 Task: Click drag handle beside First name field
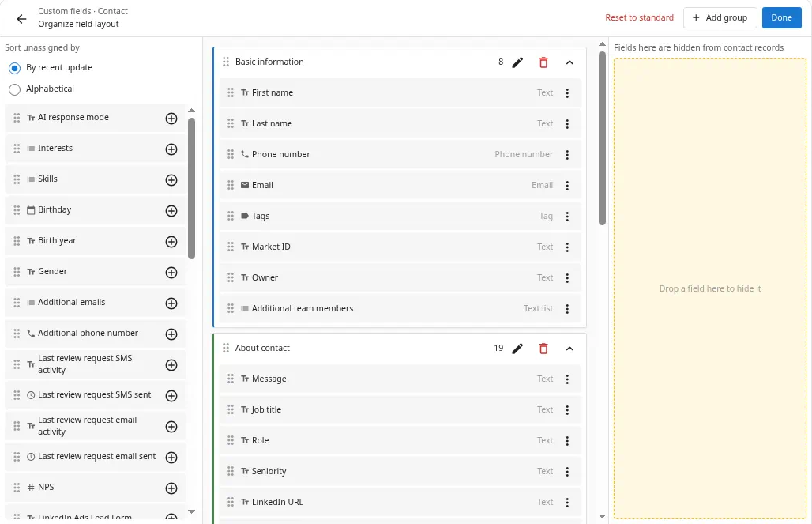pos(231,92)
